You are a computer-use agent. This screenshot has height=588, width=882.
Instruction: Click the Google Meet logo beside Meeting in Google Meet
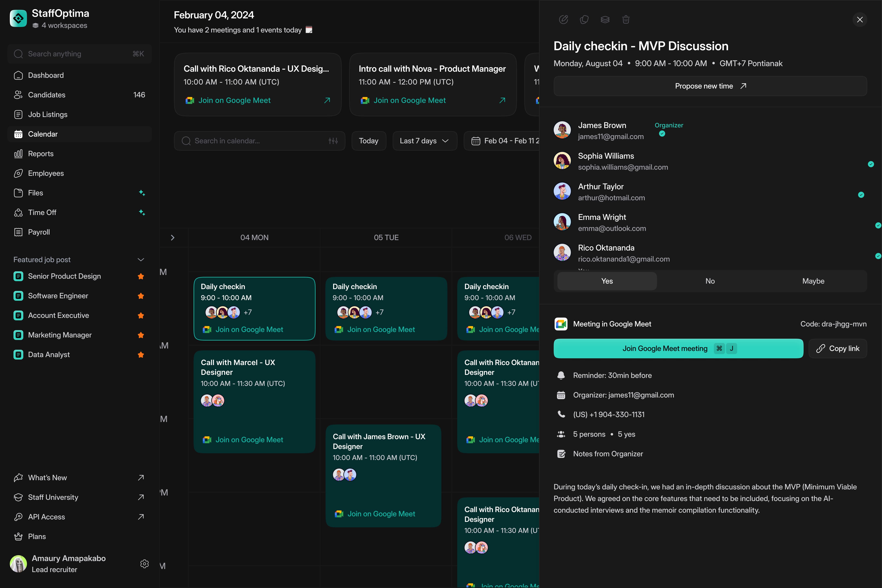[561, 324]
